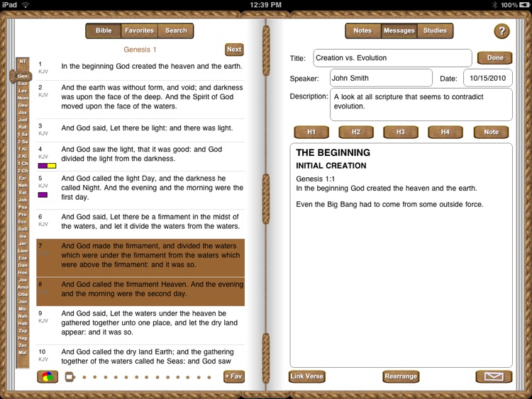Viewport: 532px width, 399px height.
Task: Select Dan in book index
Action: [x=23, y=266]
